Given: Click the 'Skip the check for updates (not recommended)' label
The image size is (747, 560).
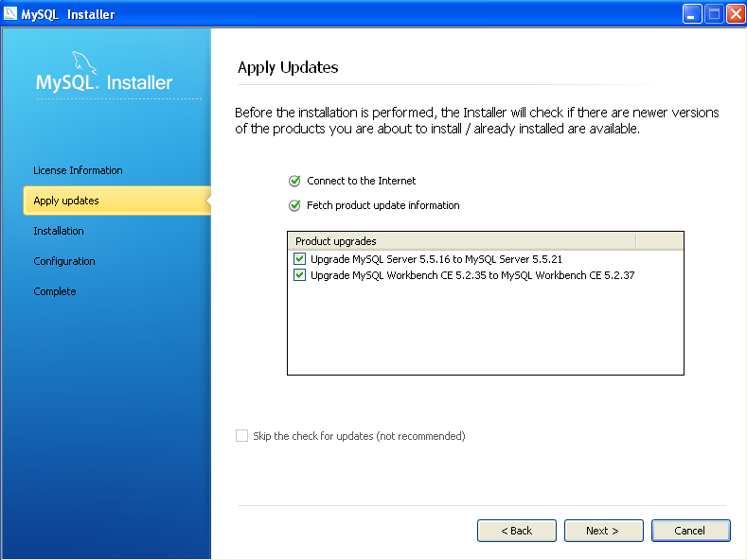Looking at the screenshot, I should (359, 436).
